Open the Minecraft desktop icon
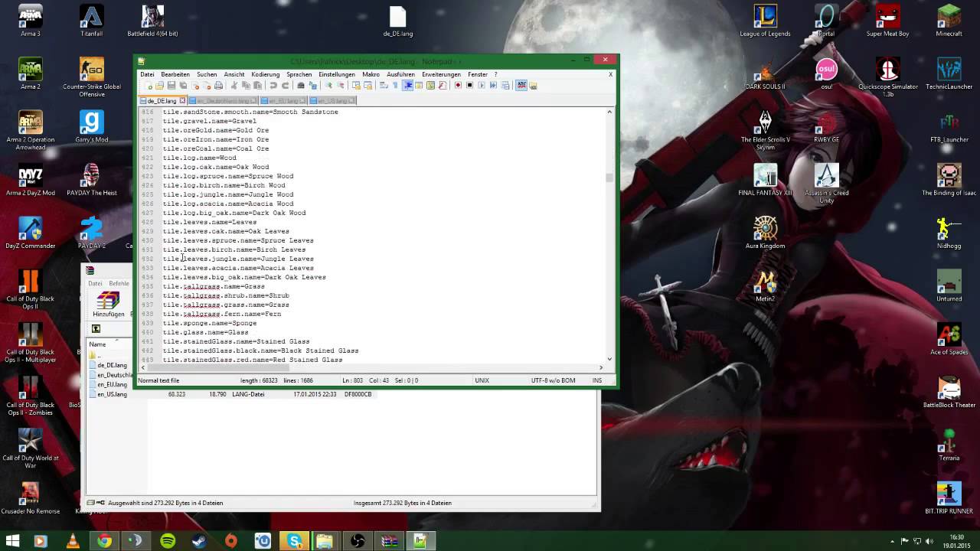The image size is (980, 551). (949, 21)
